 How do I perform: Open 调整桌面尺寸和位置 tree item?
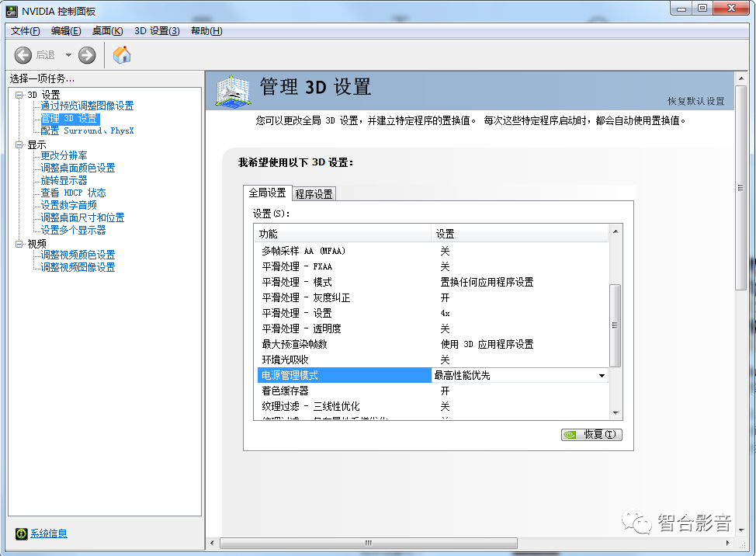[x=82, y=217]
